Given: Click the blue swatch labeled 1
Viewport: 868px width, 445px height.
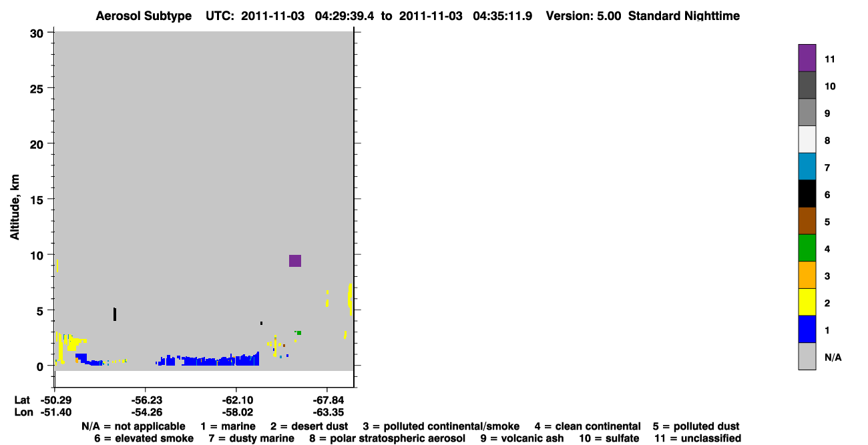Looking at the screenshot, I should coord(807,330).
